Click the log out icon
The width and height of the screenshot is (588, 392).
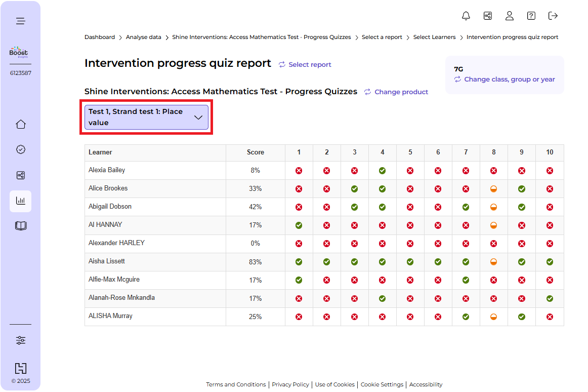[553, 16]
